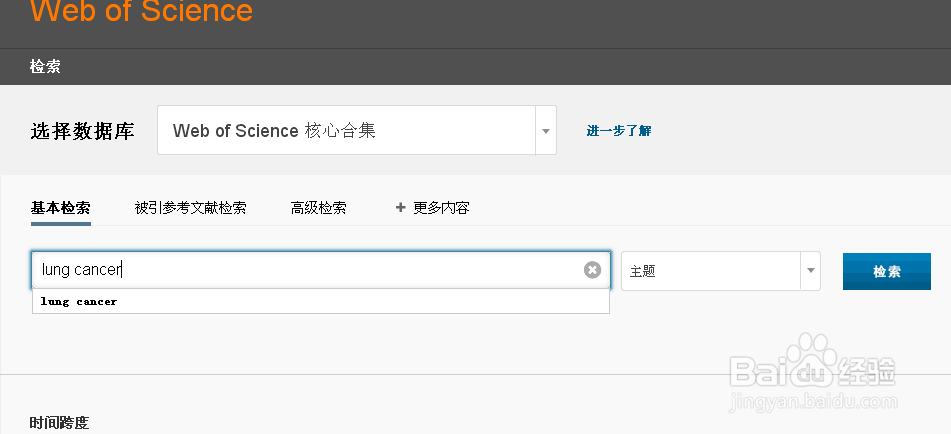Switch to 高级检索 tab

318,208
